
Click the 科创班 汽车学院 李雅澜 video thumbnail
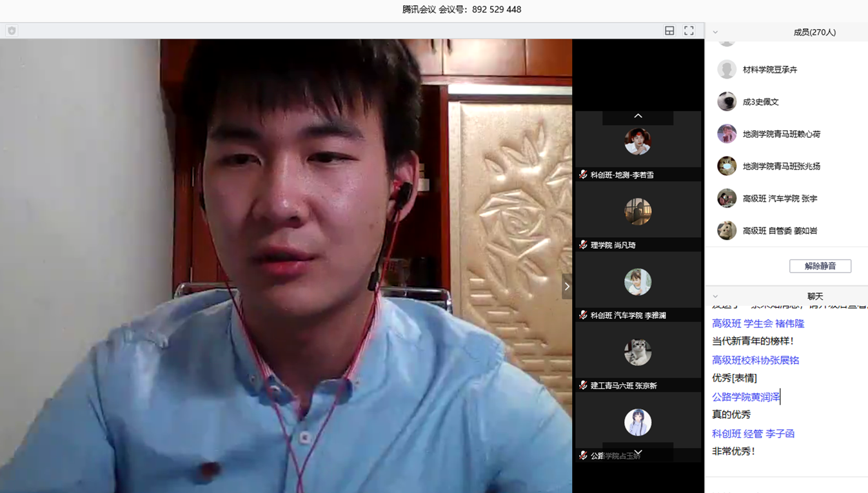(x=638, y=282)
